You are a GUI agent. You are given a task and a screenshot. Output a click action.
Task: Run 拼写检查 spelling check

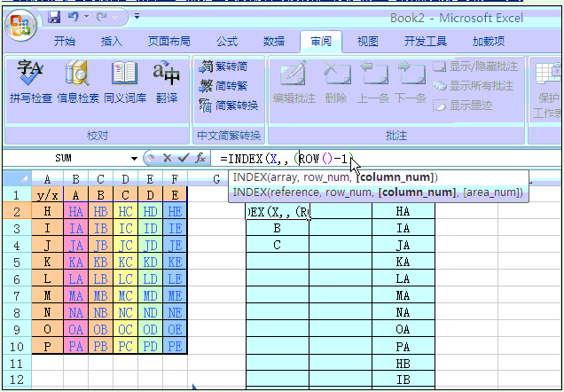pyautogui.click(x=31, y=82)
